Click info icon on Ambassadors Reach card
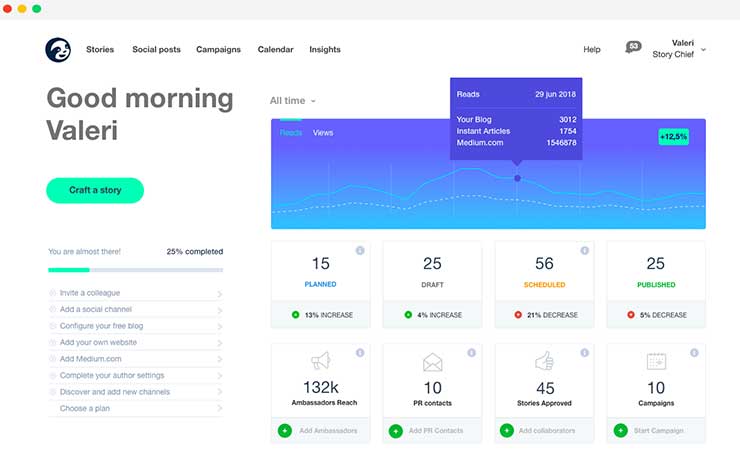740x449 pixels. 360,353
